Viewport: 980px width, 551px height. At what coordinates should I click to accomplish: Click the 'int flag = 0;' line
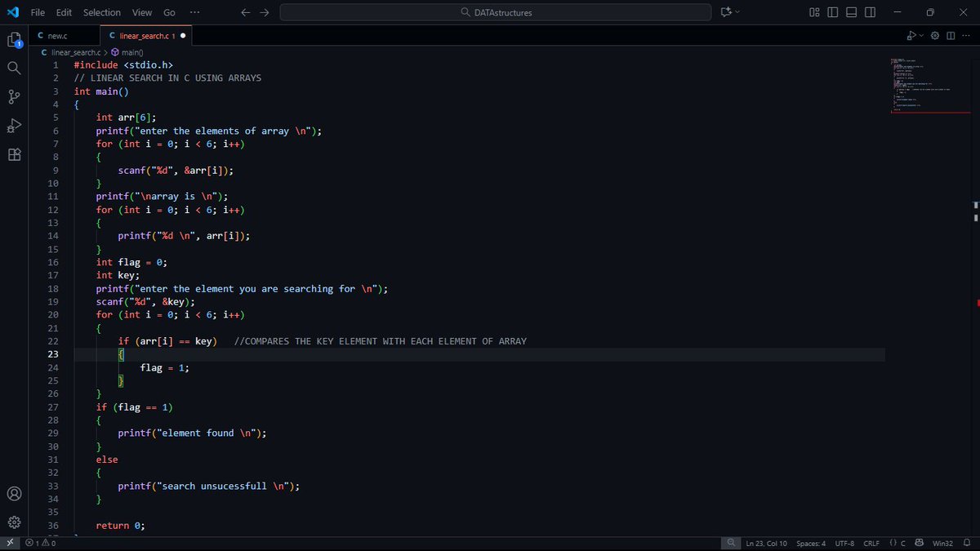pos(131,262)
